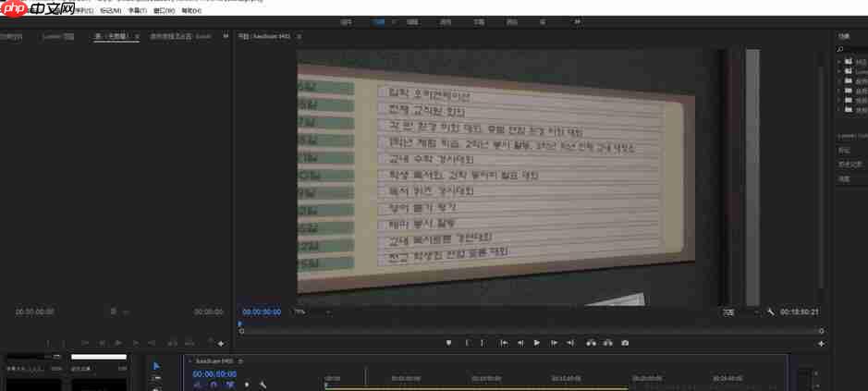Image resolution: width=868 pixels, height=391 pixels.
Task: Click Mark Out button in Program monitor
Action: (483, 343)
